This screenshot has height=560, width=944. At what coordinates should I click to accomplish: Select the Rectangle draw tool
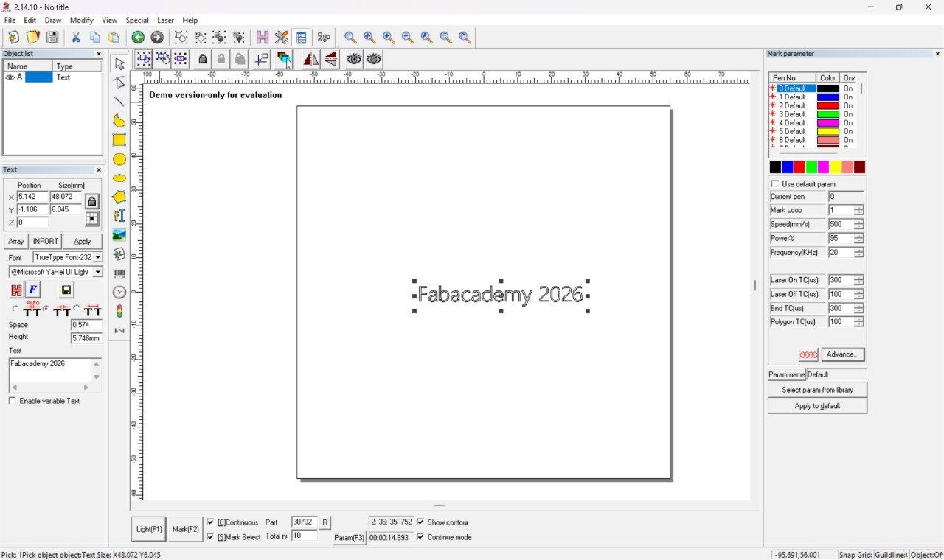tap(119, 140)
